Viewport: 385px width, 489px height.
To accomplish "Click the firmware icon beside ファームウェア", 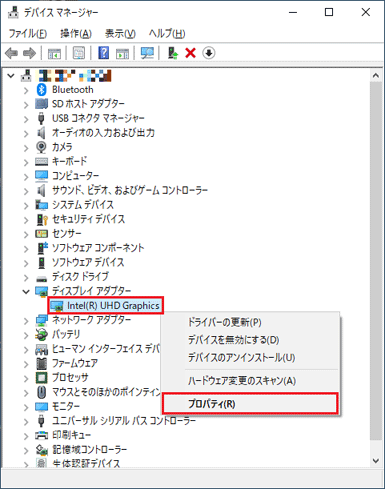I will coord(41,363).
